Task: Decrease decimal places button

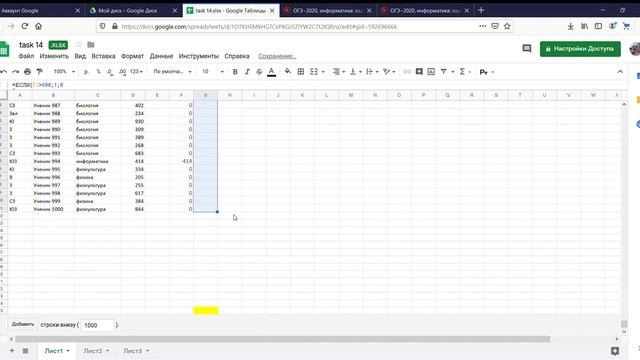Action: coord(110,72)
